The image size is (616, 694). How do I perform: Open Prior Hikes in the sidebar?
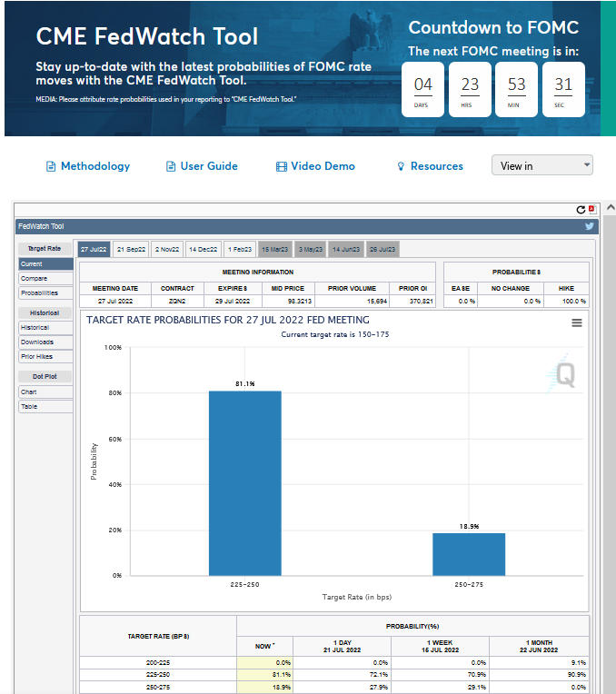(45, 357)
